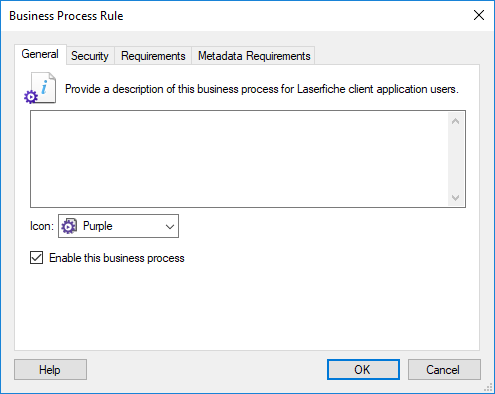Go to the Metadata Requirements tab
Screen dimensions: 495x394
[x=254, y=56]
